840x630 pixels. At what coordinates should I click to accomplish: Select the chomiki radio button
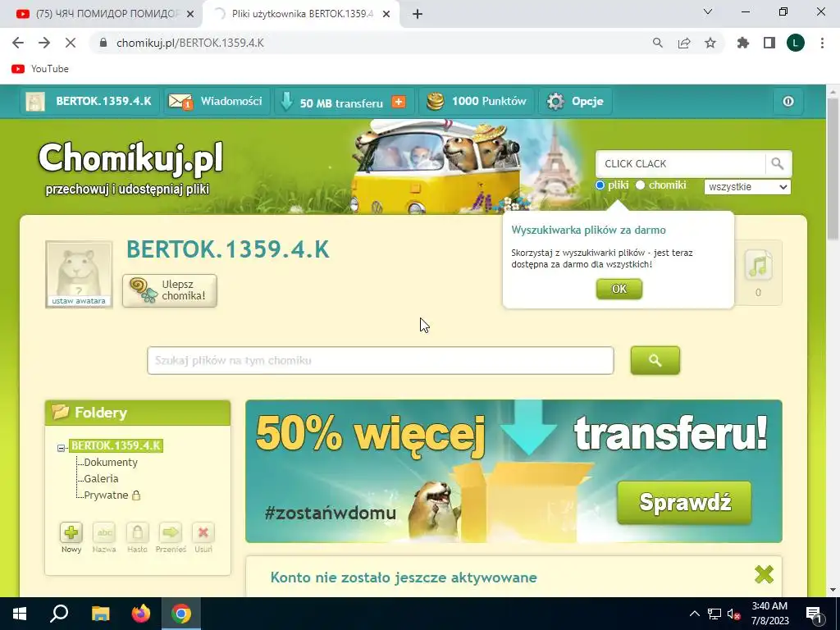point(640,185)
